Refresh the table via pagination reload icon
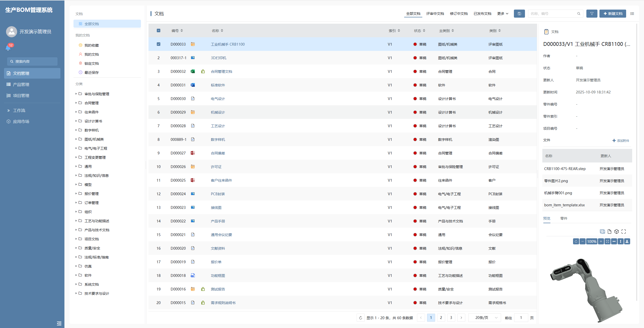This screenshot has width=644, height=328. click(360, 318)
